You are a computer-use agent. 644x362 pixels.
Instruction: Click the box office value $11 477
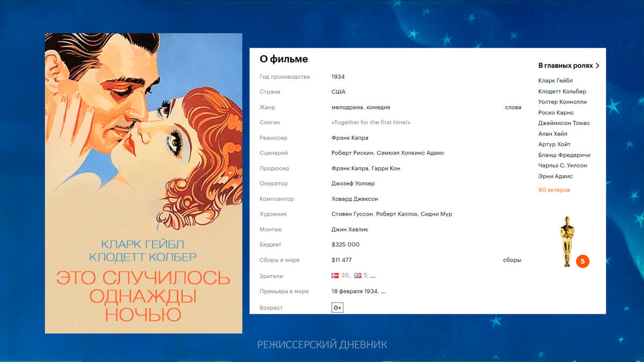tap(342, 260)
